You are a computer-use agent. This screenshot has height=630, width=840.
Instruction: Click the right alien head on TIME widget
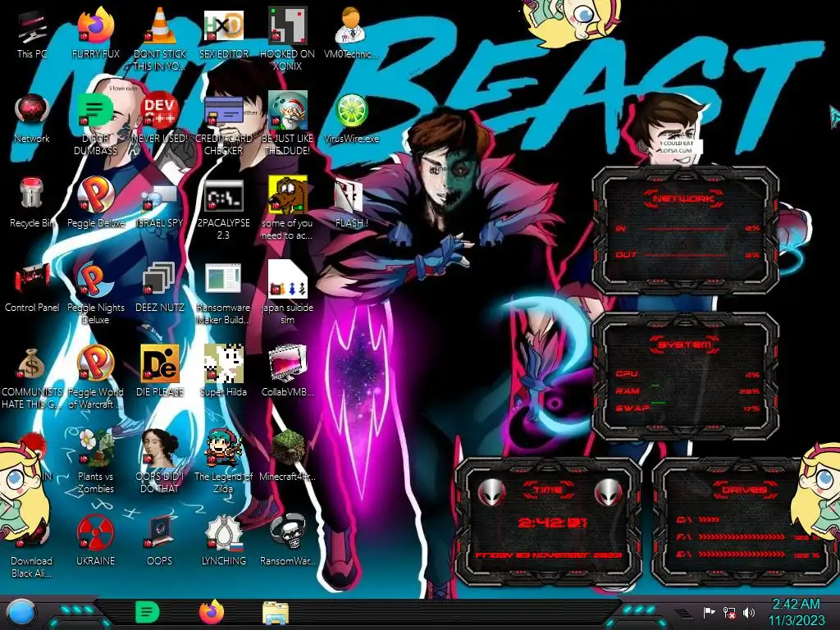(608, 492)
